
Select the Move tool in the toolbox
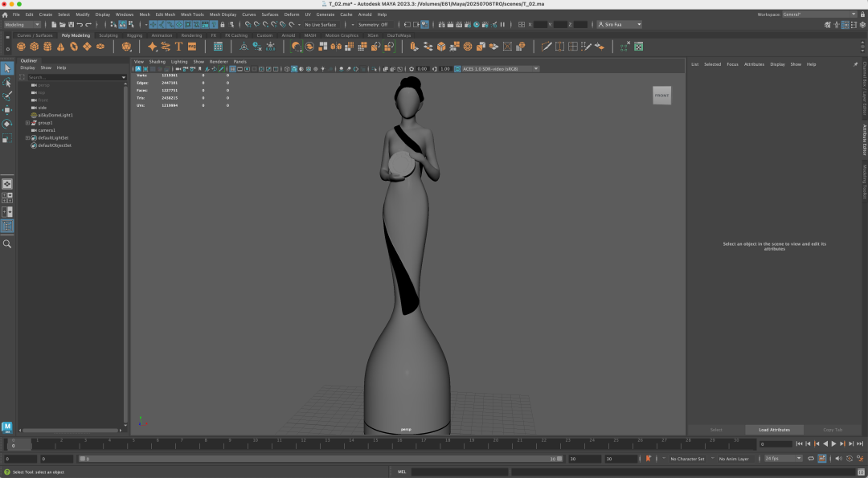(7, 109)
